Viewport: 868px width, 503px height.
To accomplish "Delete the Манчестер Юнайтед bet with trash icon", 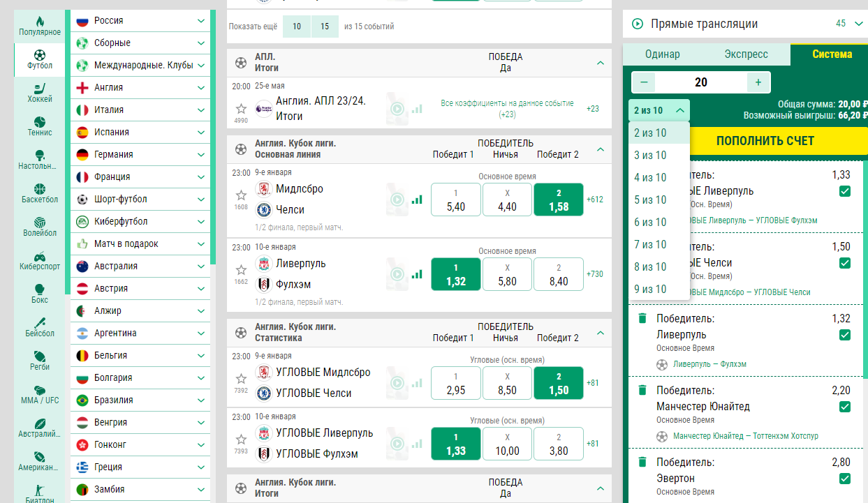I will (x=642, y=391).
